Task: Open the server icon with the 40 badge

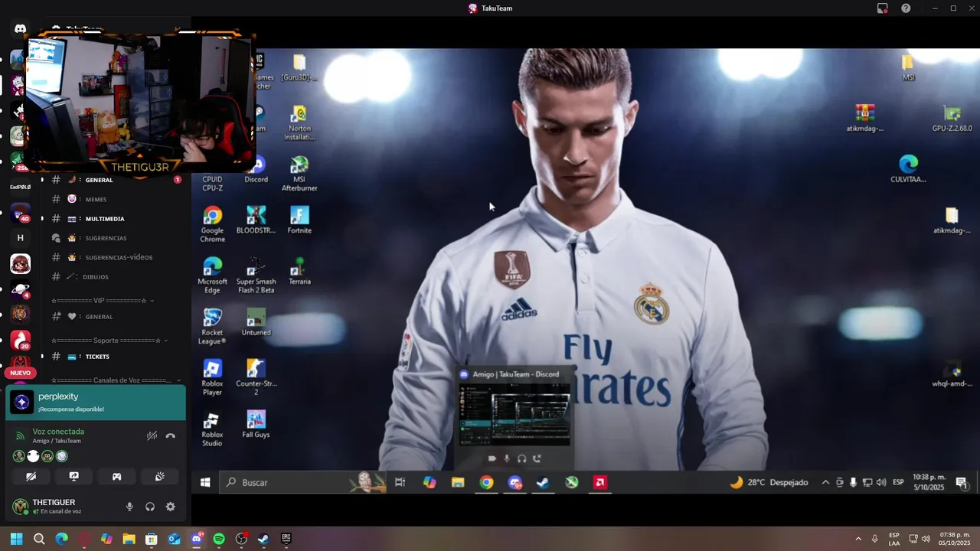Action: [x=20, y=213]
